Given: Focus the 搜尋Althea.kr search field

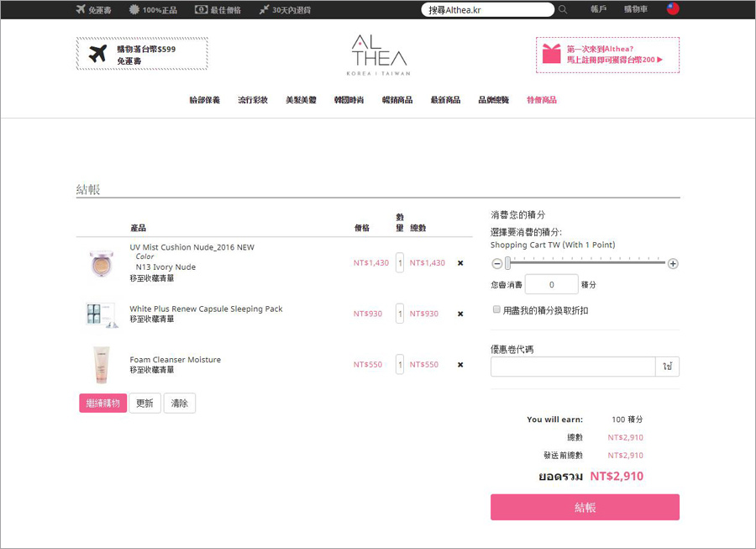Looking at the screenshot, I should click(x=487, y=9).
